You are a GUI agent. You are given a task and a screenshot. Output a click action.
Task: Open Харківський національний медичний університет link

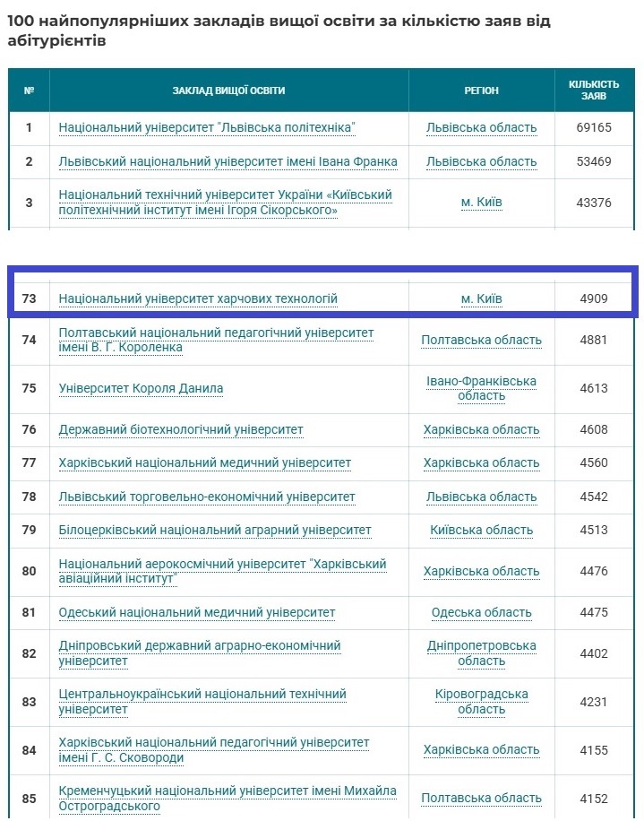pyautogui.click(x=204, y=462)
